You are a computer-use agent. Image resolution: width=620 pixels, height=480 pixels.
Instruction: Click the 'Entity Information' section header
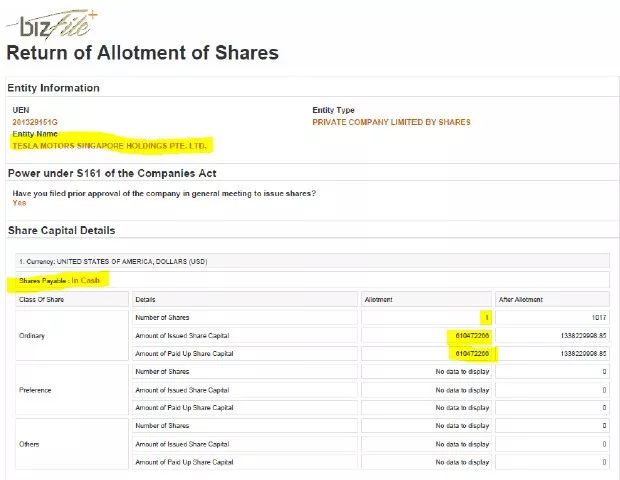coord(53,88)
